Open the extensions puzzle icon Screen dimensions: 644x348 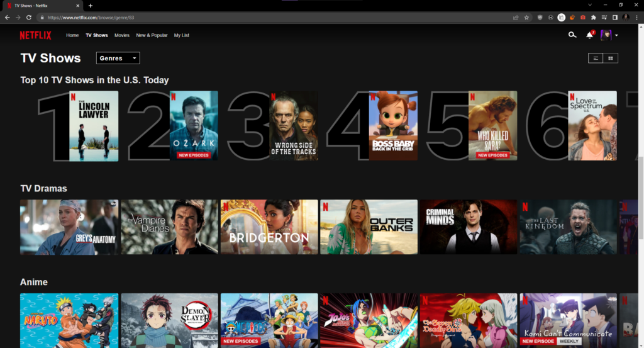pyautogui.click(x=594, y=18)
